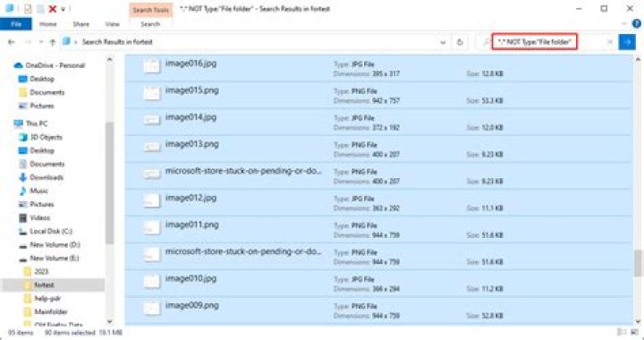
Task: Click the thumbnail of image016.jpg
Action: click(151, 66)
